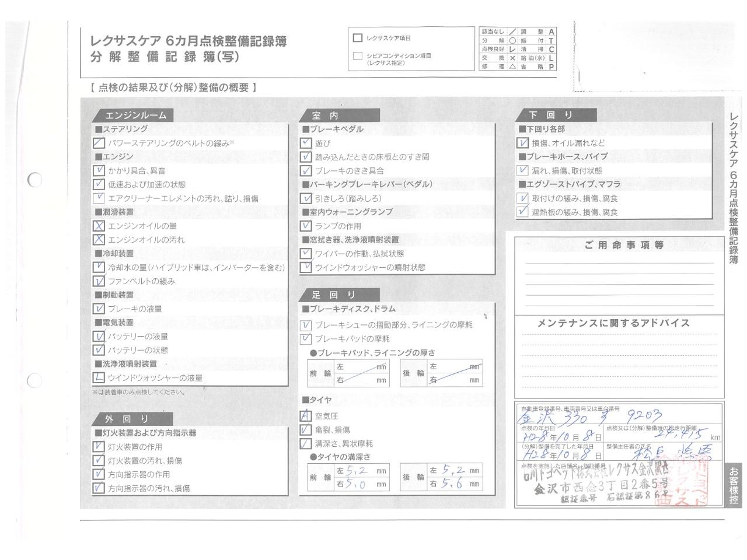The width and height of the screenshot is (747, 560).
Task: Check the ファンベルトの緩み box
Action: click(99, 281)
